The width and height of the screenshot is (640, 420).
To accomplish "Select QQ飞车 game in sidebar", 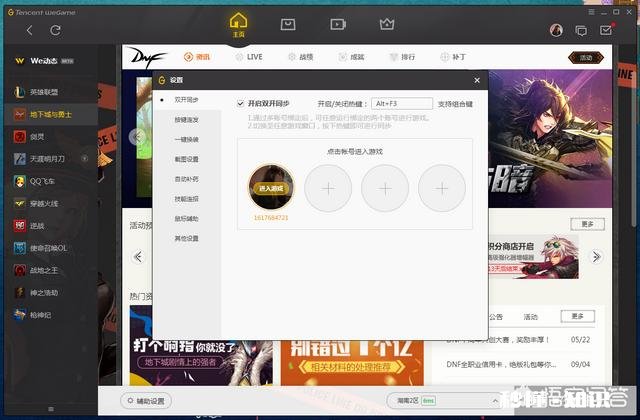I will point(51,181).
